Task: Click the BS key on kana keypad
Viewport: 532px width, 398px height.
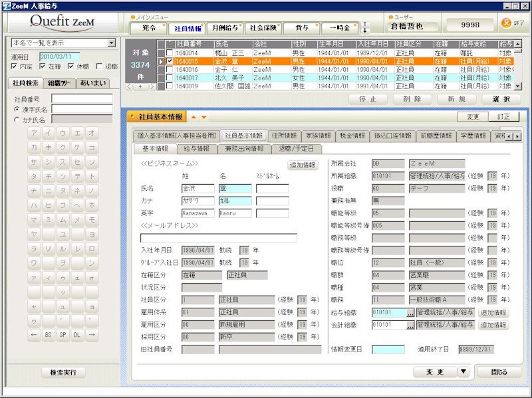Action: [48, 335]
